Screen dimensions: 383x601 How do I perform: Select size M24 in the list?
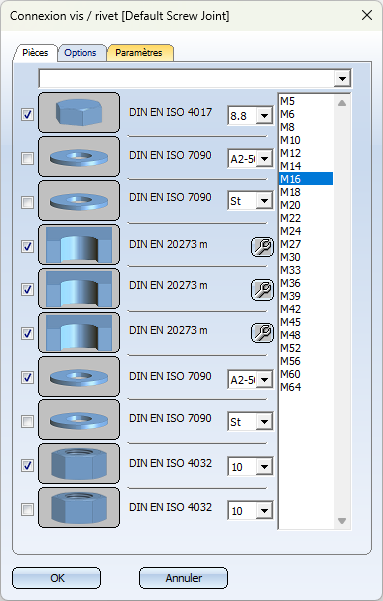[x=306, y=231]
